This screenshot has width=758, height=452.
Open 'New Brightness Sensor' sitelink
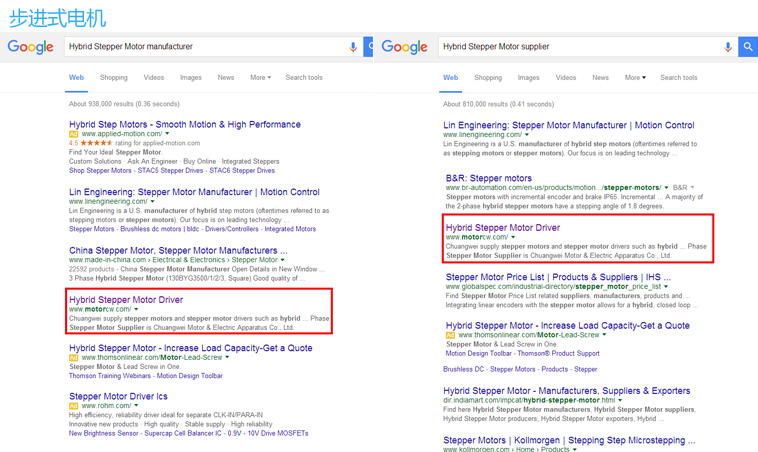(103, 434)
